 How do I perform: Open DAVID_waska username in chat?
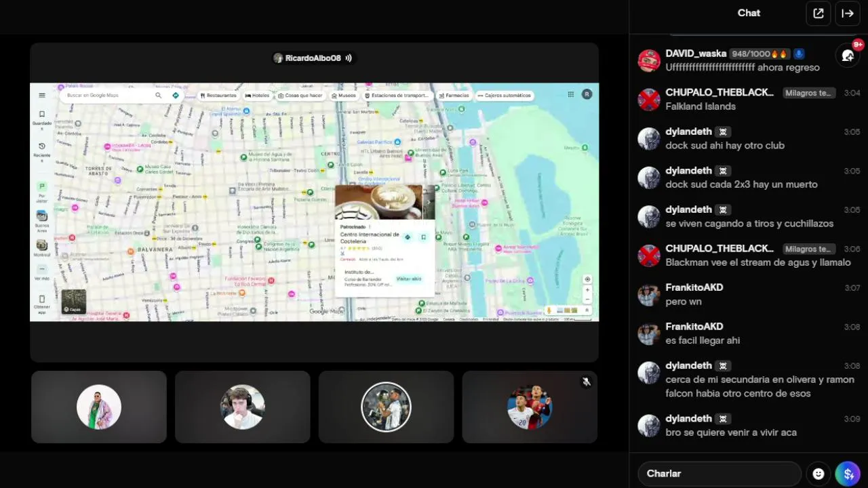click(696, 54)
